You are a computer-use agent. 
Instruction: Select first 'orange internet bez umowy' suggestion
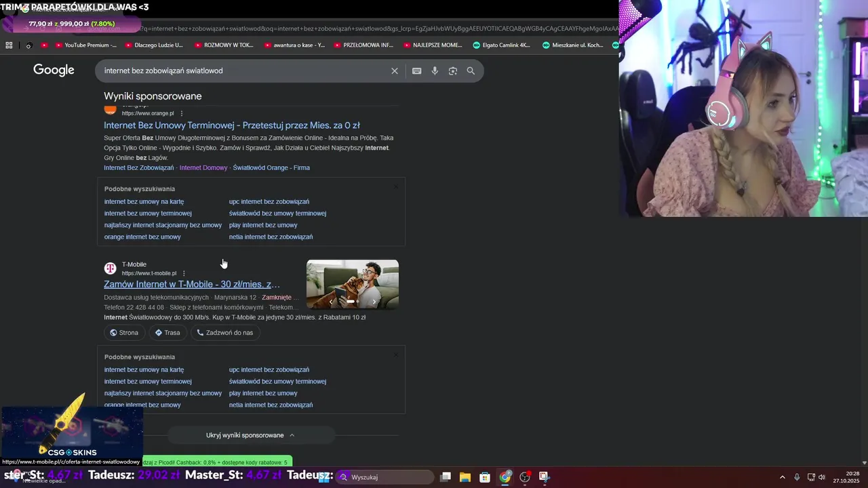click(x=142, y=237)
